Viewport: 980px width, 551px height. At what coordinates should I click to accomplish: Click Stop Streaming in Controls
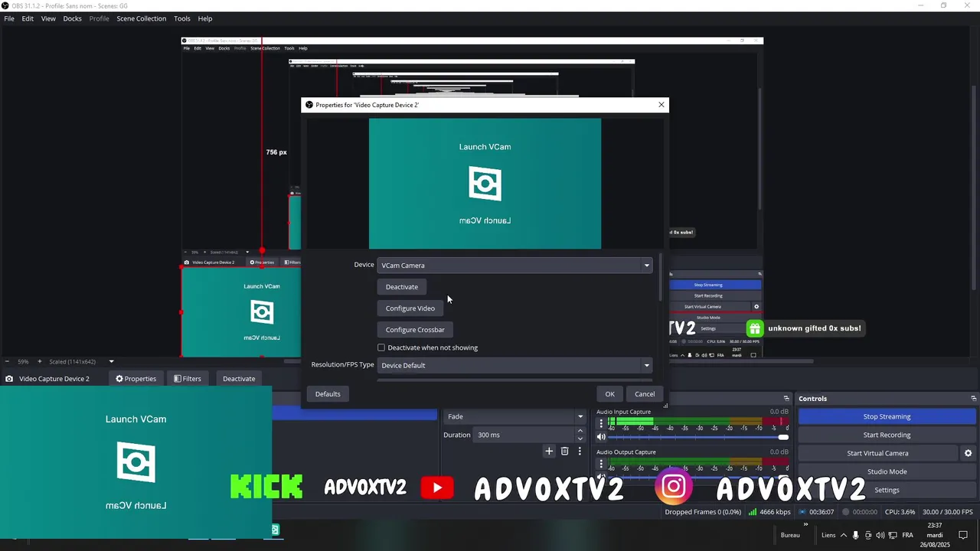[887, 416]
